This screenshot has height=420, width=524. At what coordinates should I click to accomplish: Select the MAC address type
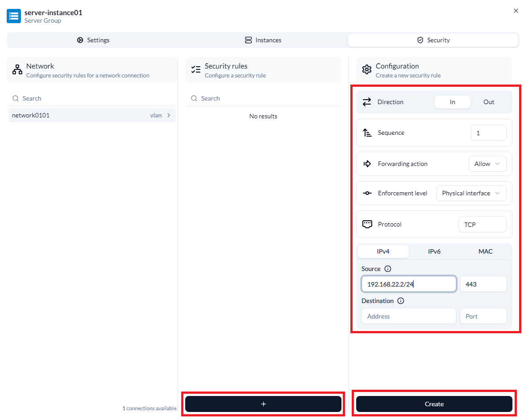click(x=485, y=251)
